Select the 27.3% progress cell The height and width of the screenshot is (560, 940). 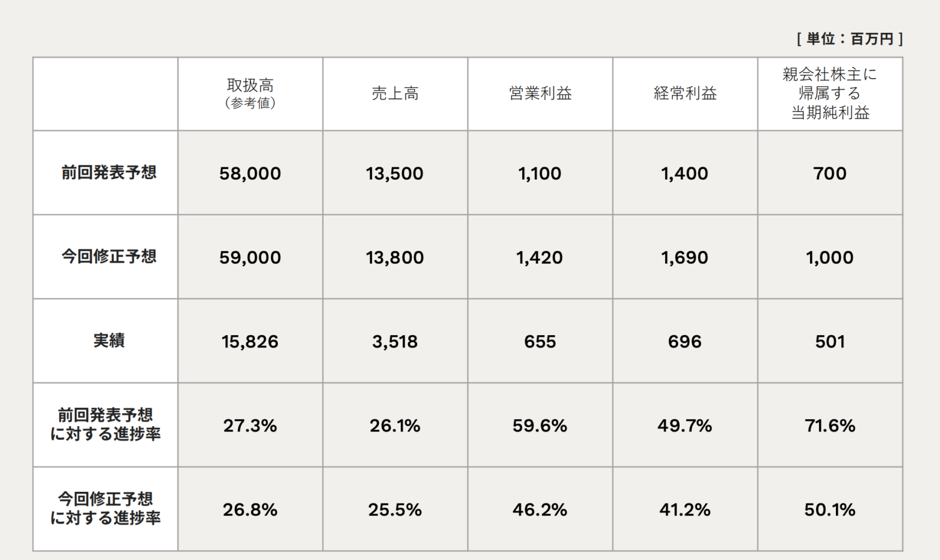(x=250, y=426)
